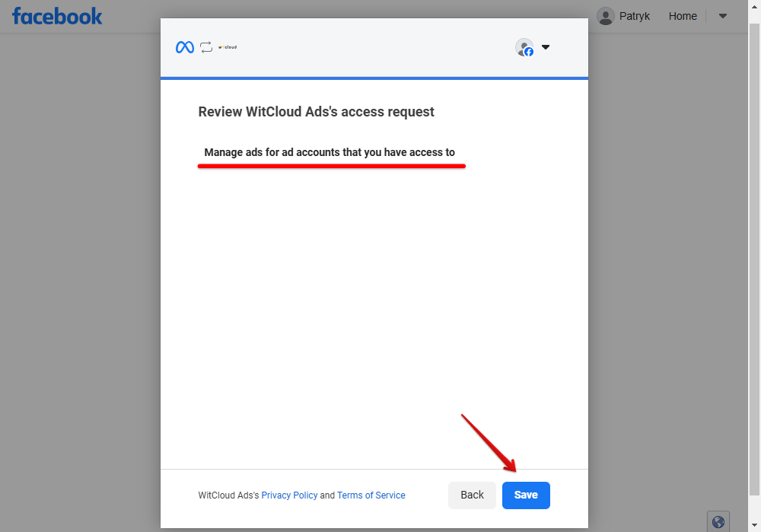Click the connection arrows icon
Viewport: 761px width, 532px height.
tap(206, 47)
